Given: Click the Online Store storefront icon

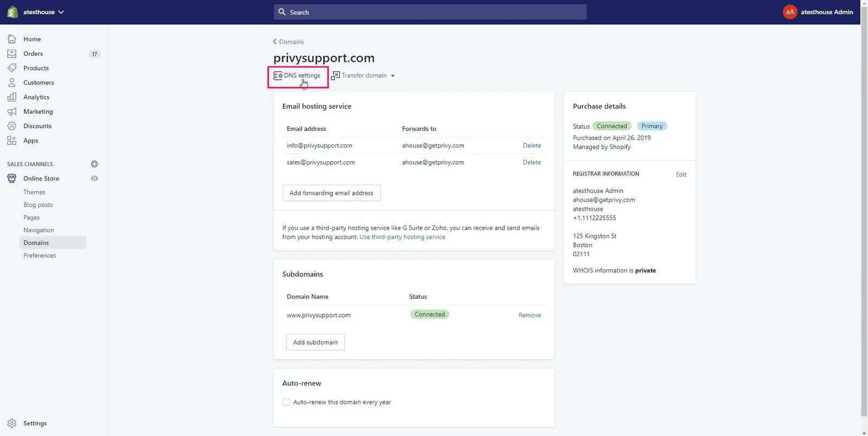Looking at the screenshot, I should click(12, 179).
